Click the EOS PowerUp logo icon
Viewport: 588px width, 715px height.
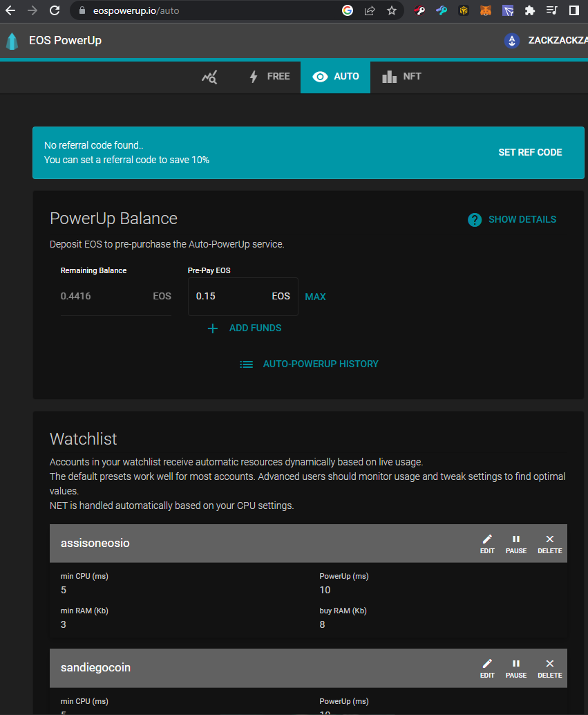(12, 41)
